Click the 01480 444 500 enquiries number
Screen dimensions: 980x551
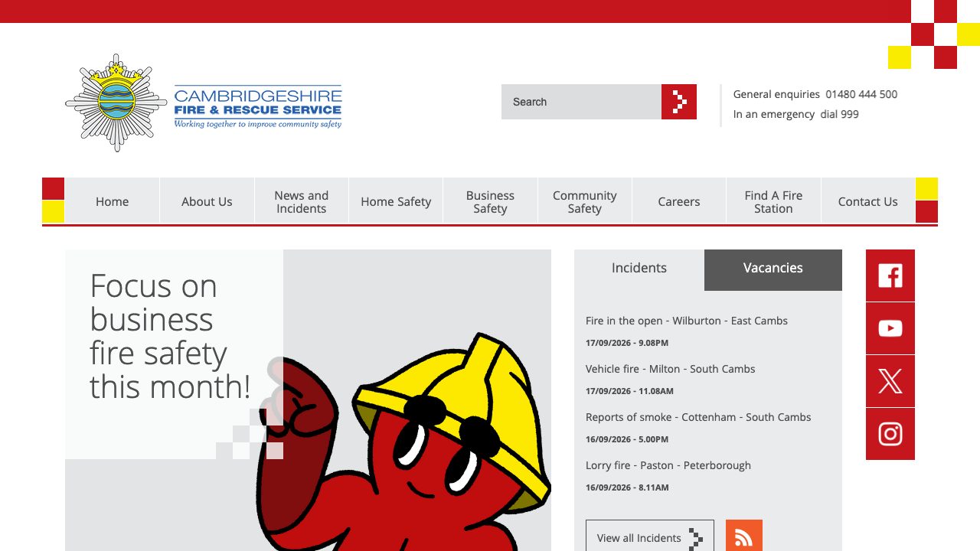(x=861, y=94)
